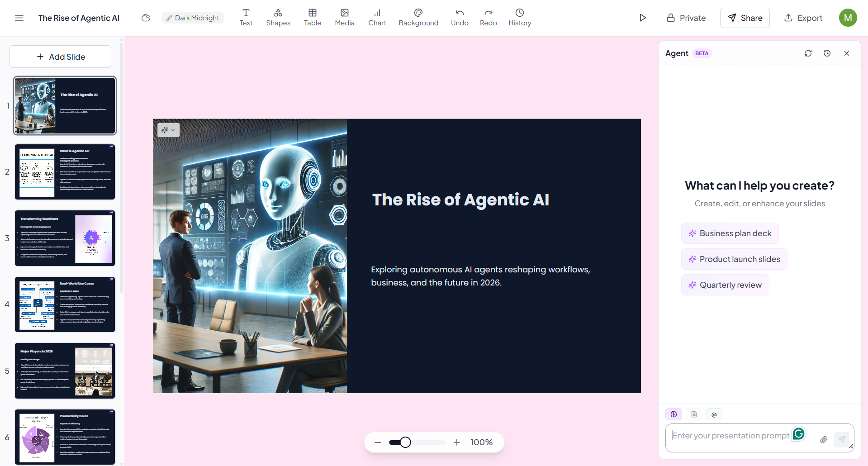Insert a Table
Image resolution: width=868 pixels, height=466 pixels.
coord(313,18)
